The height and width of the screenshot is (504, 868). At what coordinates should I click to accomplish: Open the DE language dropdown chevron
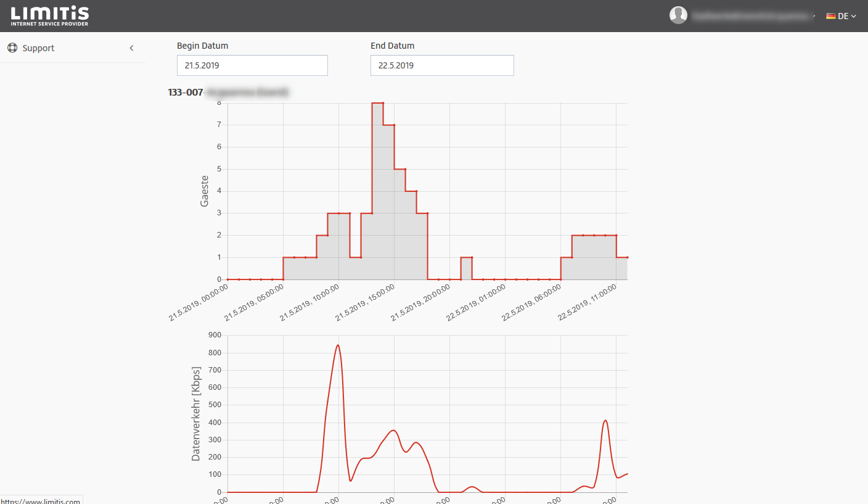click(854, 16)
